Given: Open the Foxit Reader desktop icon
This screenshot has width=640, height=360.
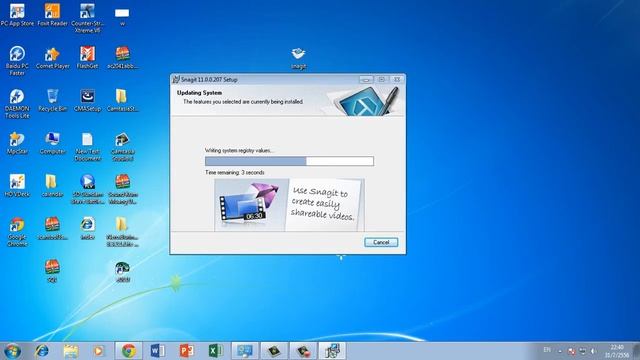Looking at the screenshot, I should pos(52,15).
